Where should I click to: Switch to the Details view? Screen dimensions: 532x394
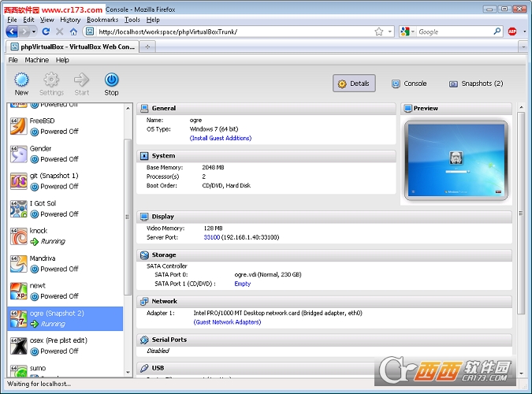pyautogui.click(x=354, y=84)
